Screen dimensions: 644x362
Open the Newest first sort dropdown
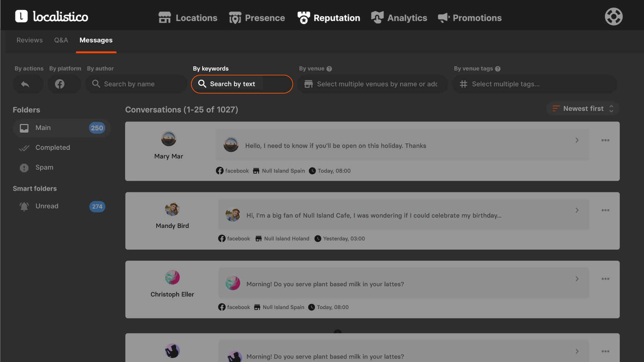pos(583,109)
